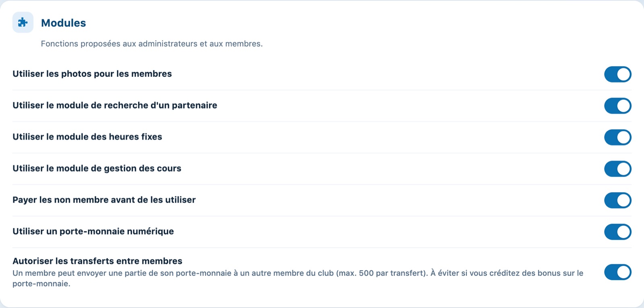Click the puzzle piece Modules icon
Viewport: 644px width, 308px height.
[23, 23]
